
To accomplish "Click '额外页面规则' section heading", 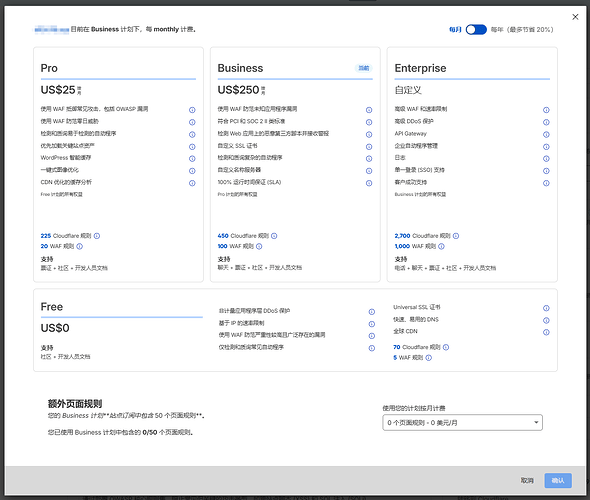I will (75, 404).
